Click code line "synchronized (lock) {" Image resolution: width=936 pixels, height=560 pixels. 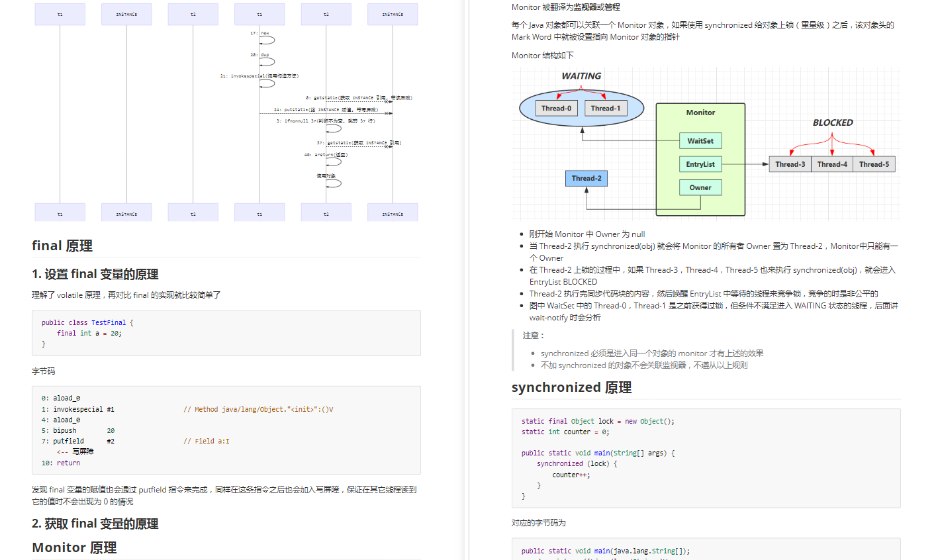coord(577,464)
